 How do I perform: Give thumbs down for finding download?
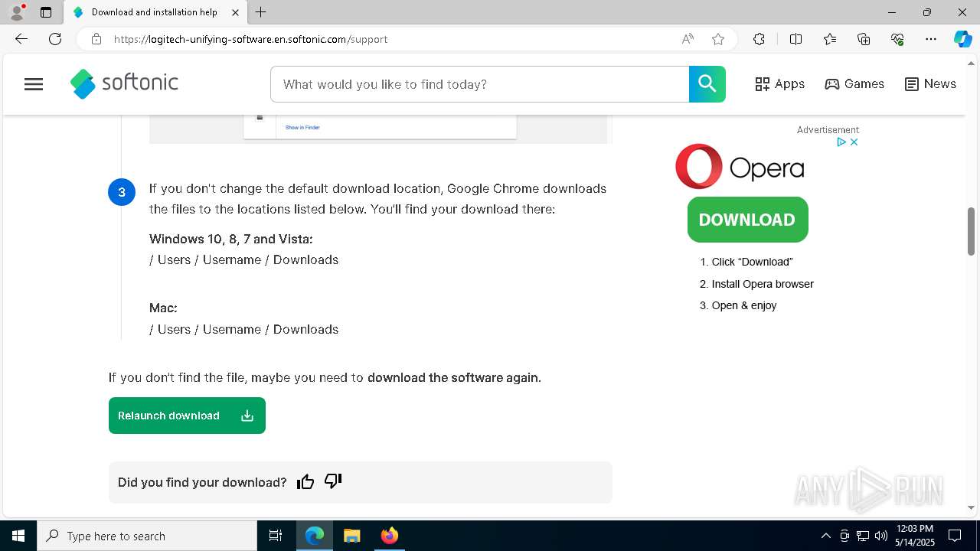click(333, 481)
